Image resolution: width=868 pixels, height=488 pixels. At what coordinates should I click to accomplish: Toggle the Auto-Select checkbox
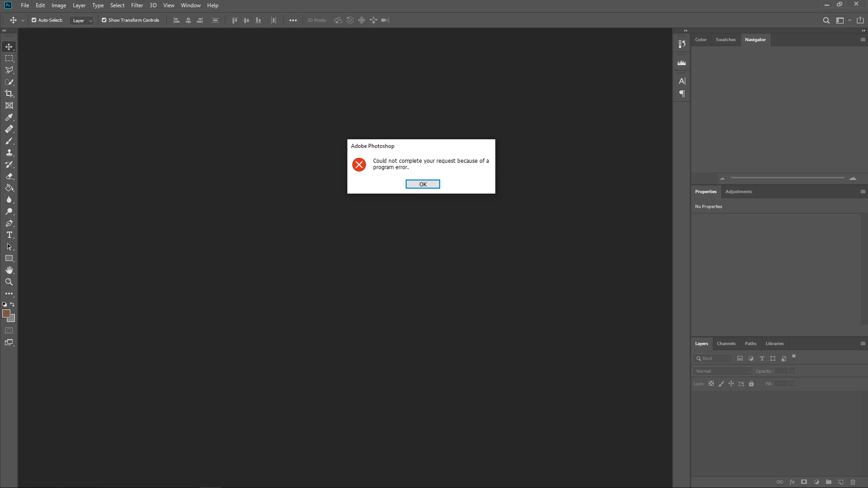coord(34,20)
